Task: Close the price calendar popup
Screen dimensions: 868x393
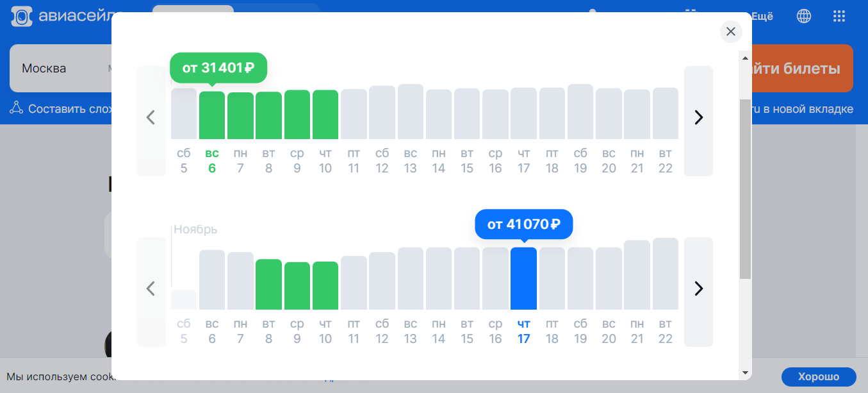Action: tap(731, 31)
